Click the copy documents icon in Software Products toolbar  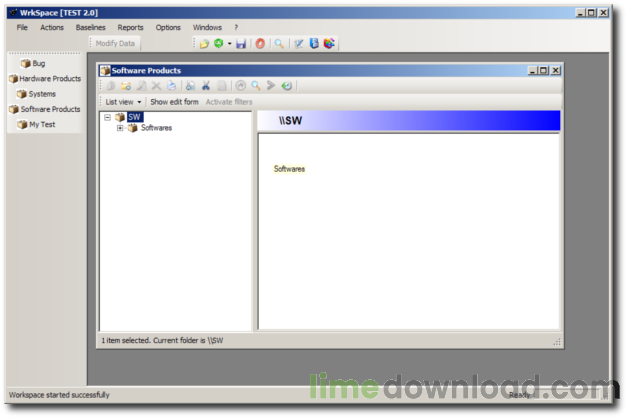pos(190,86)
